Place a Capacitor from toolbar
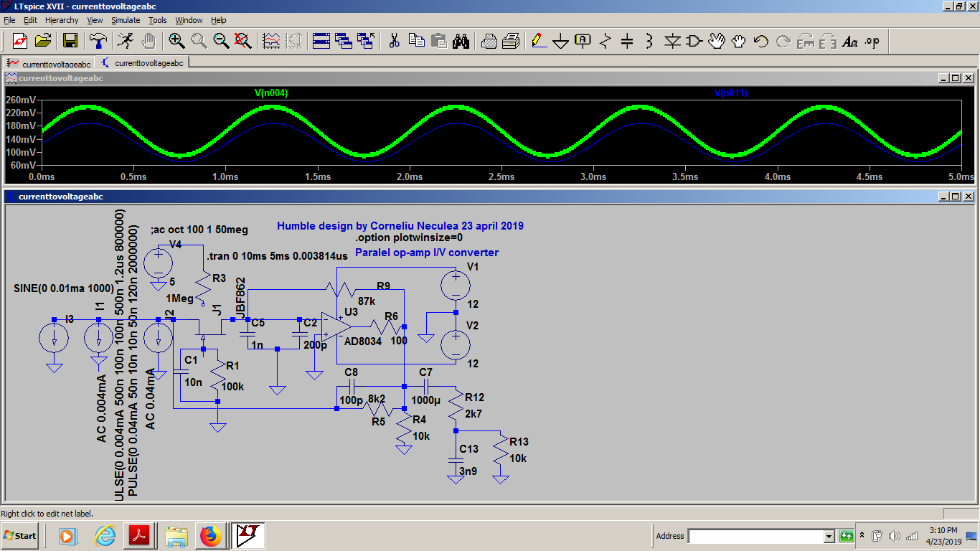 [x=628, y=41]
